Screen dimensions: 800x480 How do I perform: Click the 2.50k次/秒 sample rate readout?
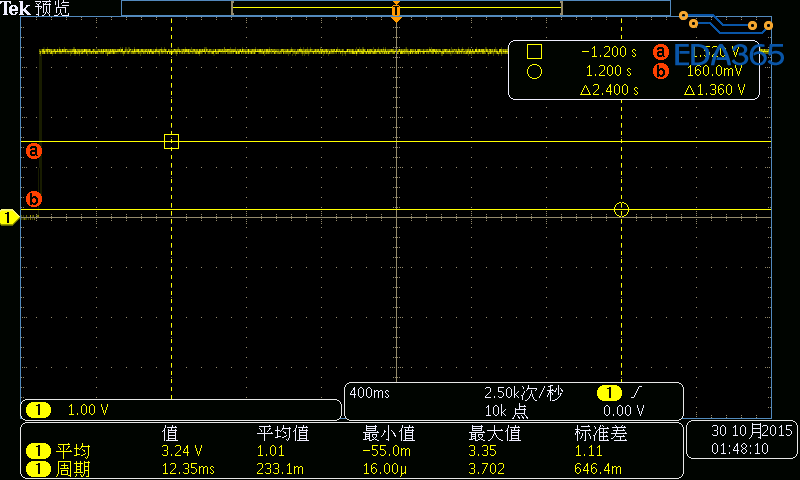tap(523, 393)
